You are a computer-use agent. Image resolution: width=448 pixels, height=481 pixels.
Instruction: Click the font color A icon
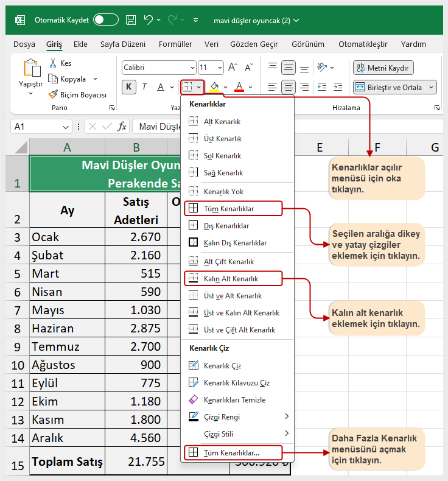[239, 87]
